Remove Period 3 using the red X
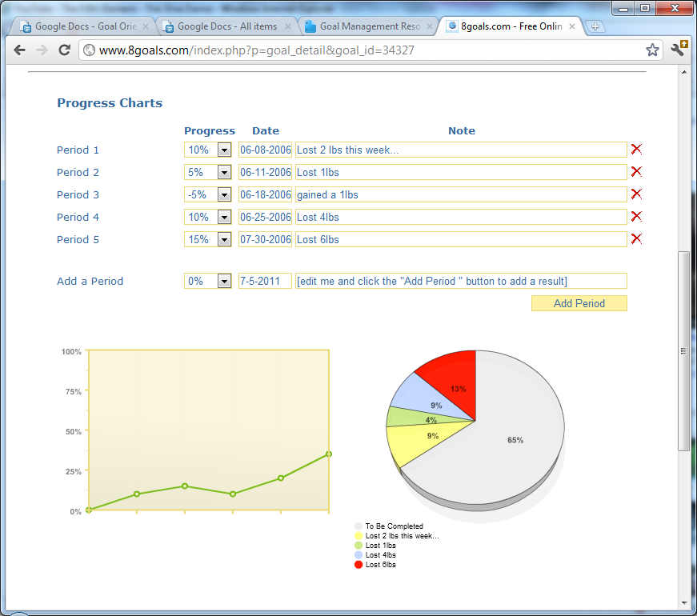Image resolution: width=697 pixels, height=616 pixels. 636,194
